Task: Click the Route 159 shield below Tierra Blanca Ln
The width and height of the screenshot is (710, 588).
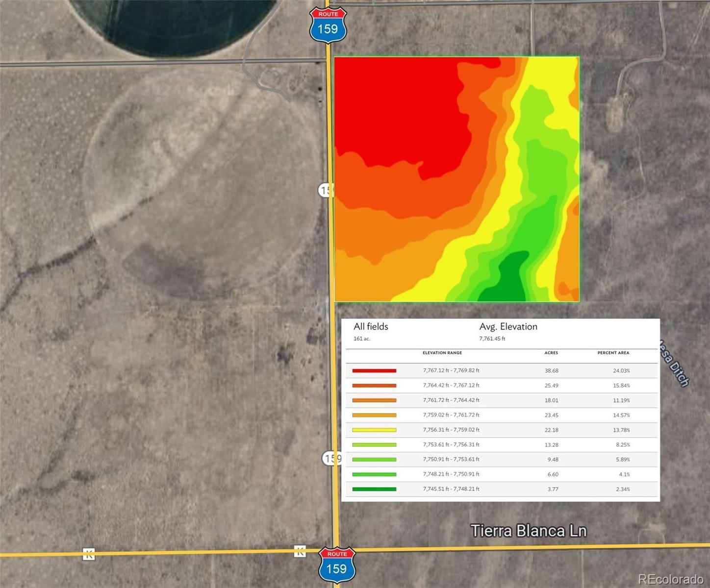Action: click(337, 565)
